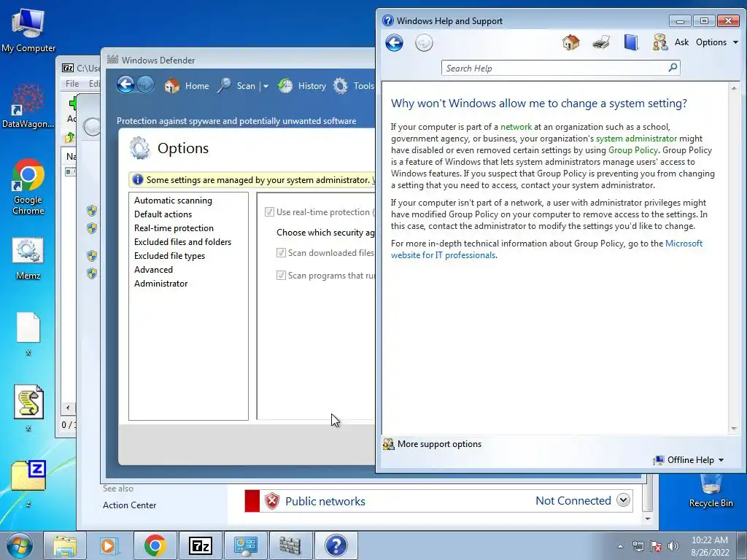Click the magnifier search icon in Help
The width and height of the screenshot is (747, 560).
coord(673,68)
